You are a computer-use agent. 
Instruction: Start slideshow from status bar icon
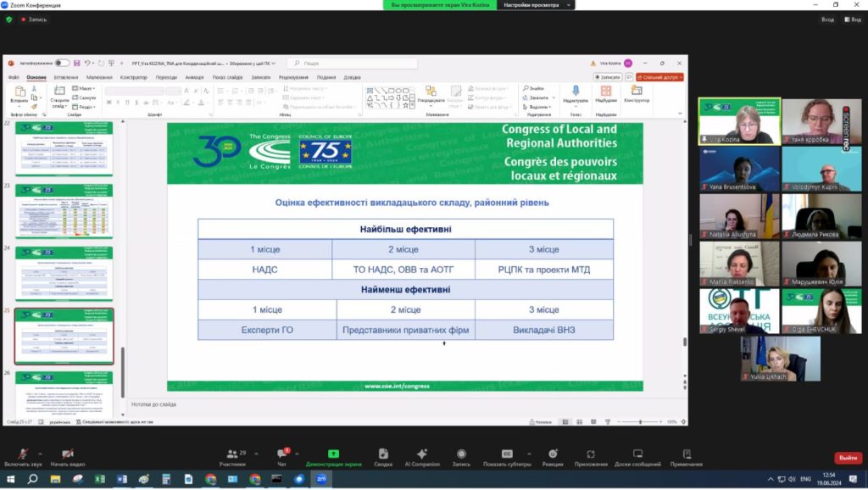(x=608, y=422)
